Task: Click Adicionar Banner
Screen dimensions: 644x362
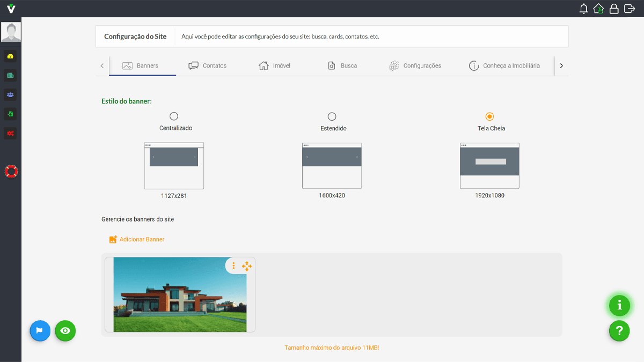Action: coord(136,239)
